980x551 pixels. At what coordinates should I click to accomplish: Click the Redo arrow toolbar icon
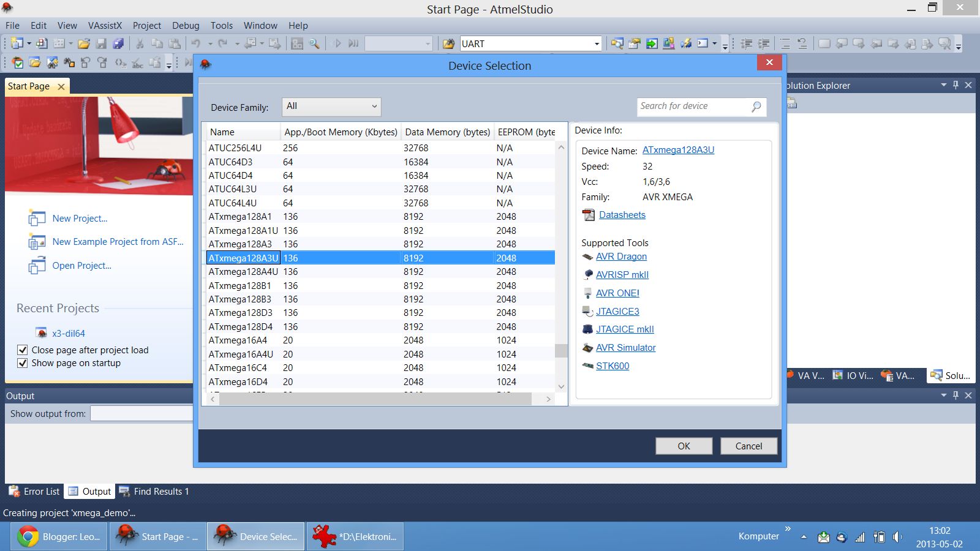[x=223, y=43]
